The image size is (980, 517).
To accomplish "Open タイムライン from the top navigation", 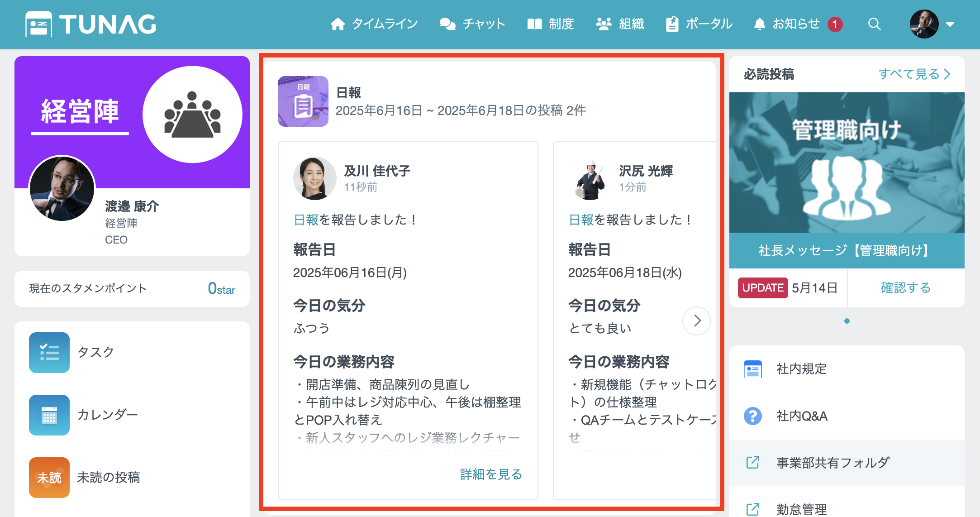I will (x=374, y=24).
